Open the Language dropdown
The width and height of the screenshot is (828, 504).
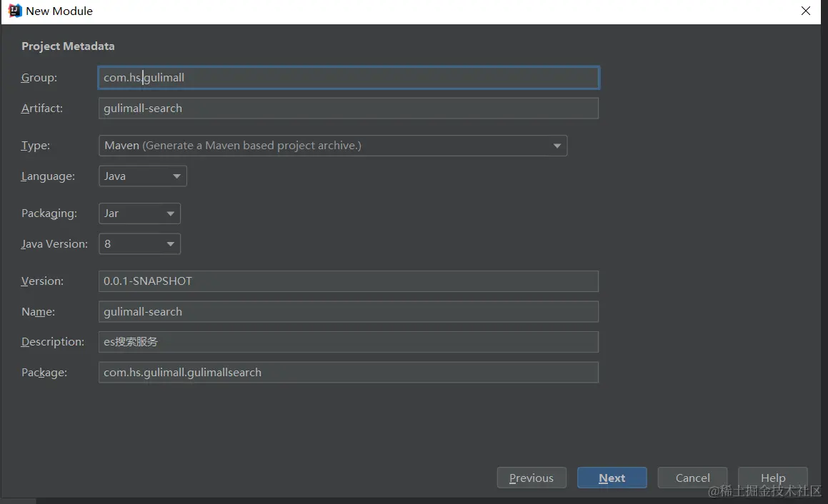pos(142,176)
